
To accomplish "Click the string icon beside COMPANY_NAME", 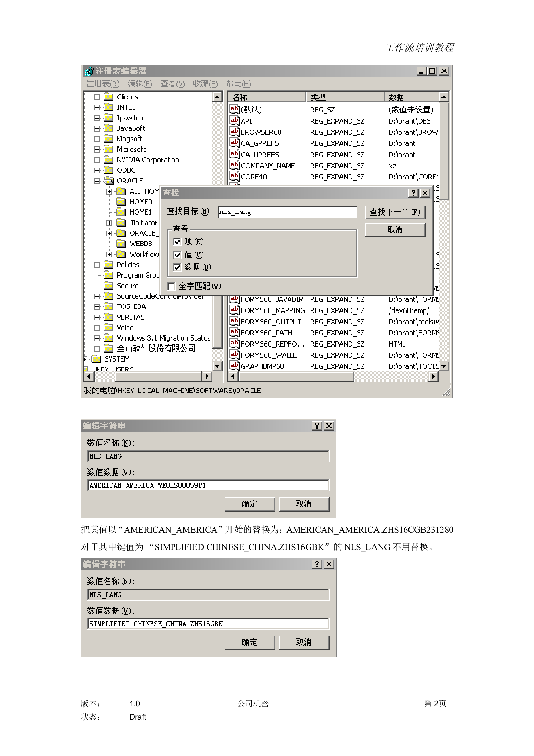I will (x=235, y=165).
